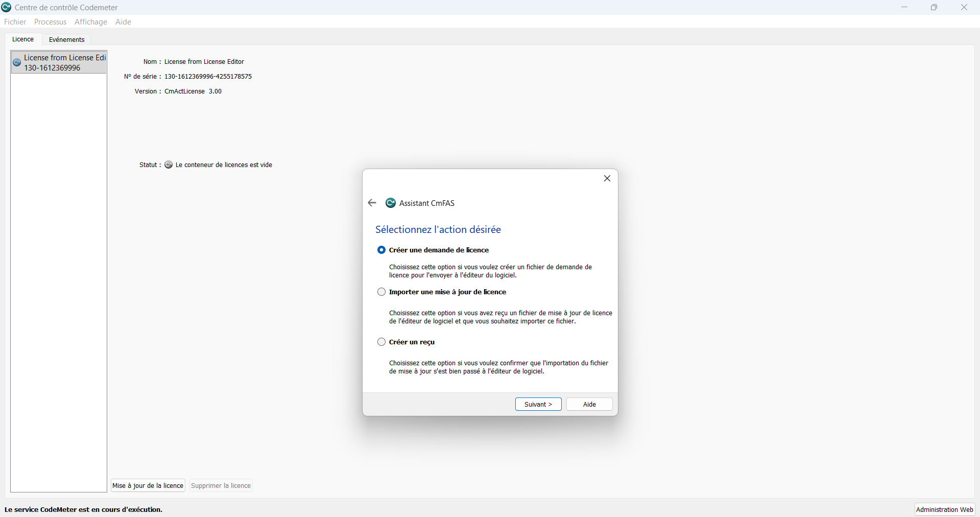Click the status bar service message

point(83,509)
